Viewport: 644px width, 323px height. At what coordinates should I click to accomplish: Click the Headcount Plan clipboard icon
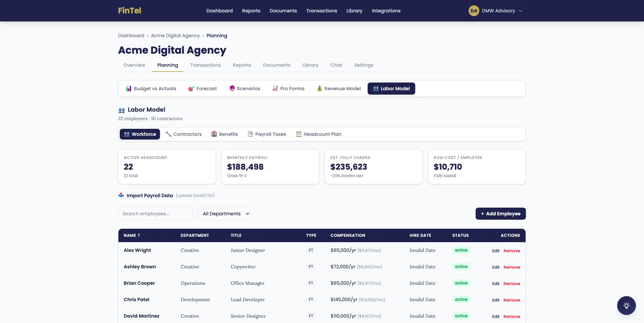pos(299,134)
